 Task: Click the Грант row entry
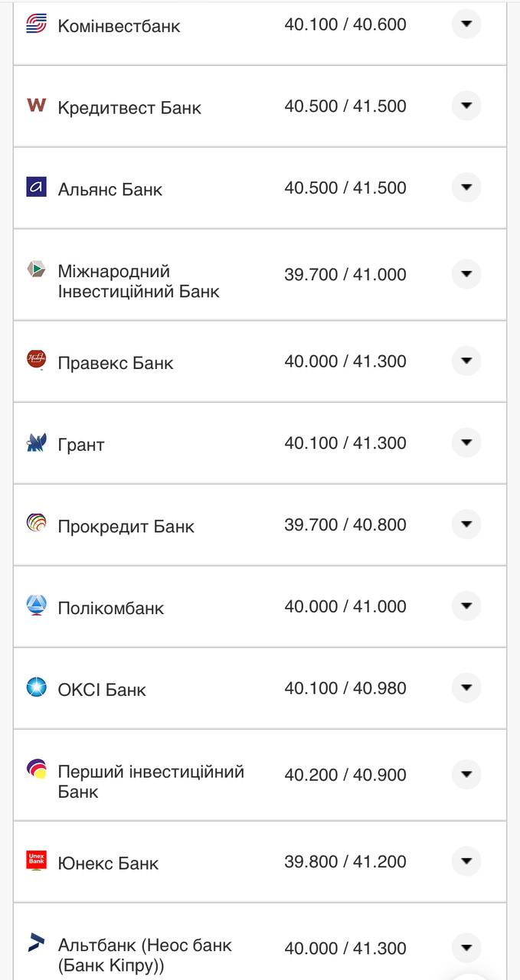(260, 443)
